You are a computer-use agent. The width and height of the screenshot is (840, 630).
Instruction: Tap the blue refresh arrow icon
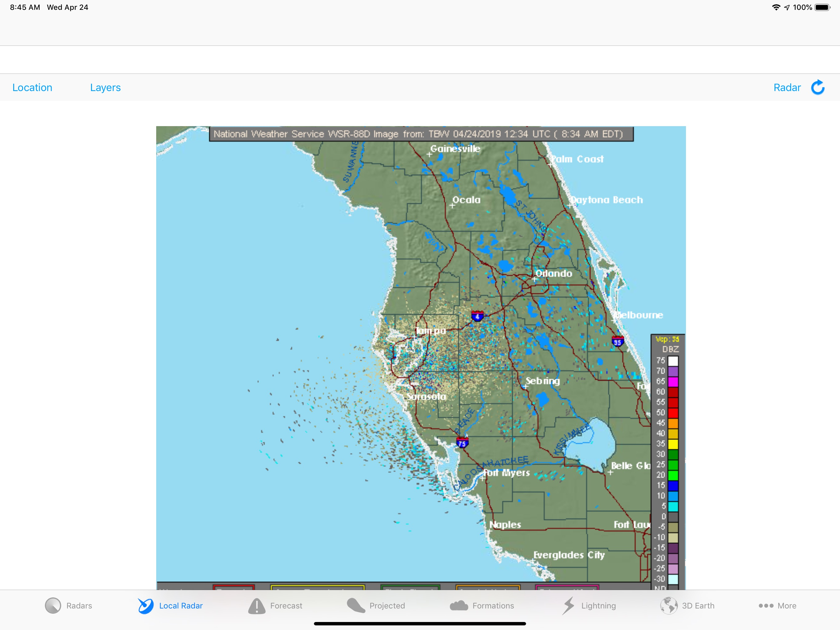(x=818, y=87)
